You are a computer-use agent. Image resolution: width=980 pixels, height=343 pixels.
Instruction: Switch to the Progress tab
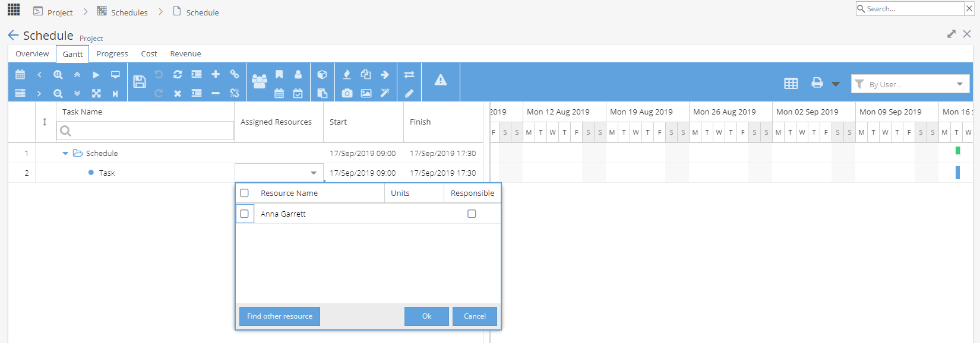tap(112, 53)
